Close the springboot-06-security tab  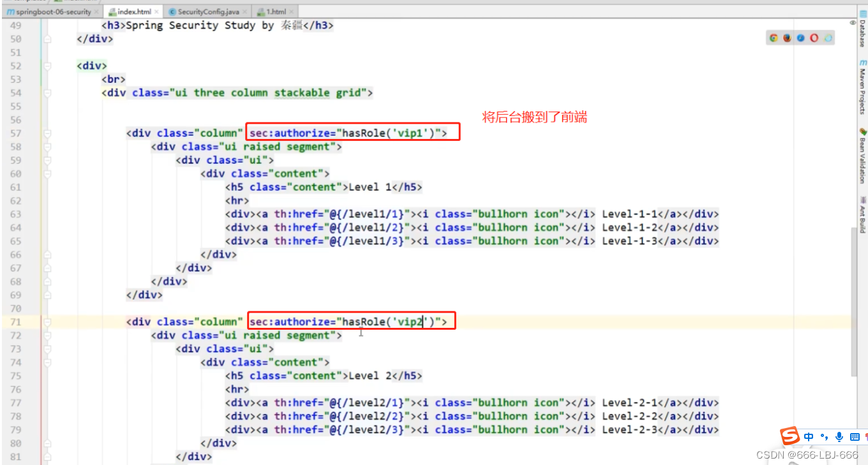pyautogui.click(x=96, y=12)
